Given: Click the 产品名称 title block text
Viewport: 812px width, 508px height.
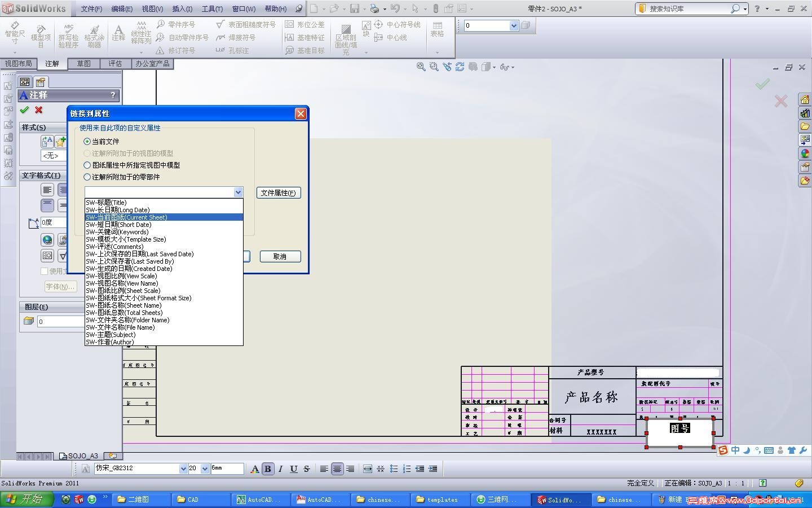Looking at the screenshot, I should pyautogui.click(x=592, y=397).
